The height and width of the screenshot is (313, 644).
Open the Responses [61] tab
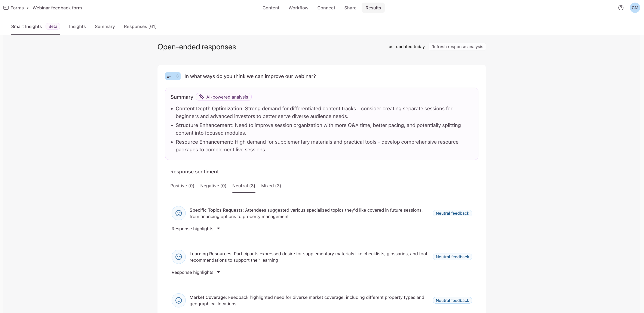(x=140, y=27)
